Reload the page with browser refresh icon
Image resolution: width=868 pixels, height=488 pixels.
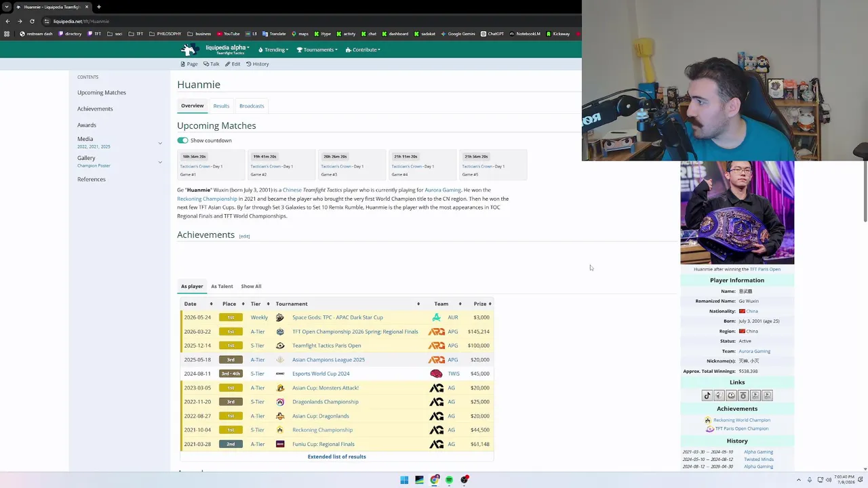(x=32, y=21)
